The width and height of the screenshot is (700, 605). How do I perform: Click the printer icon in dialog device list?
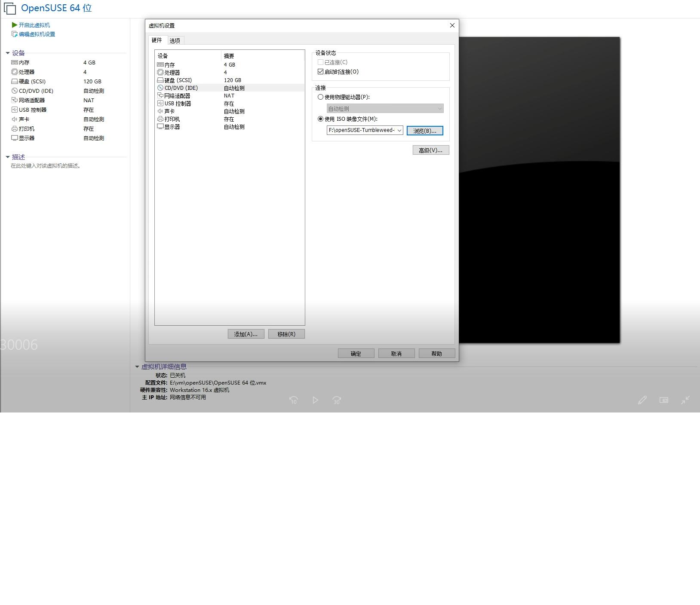coord(160,119)
